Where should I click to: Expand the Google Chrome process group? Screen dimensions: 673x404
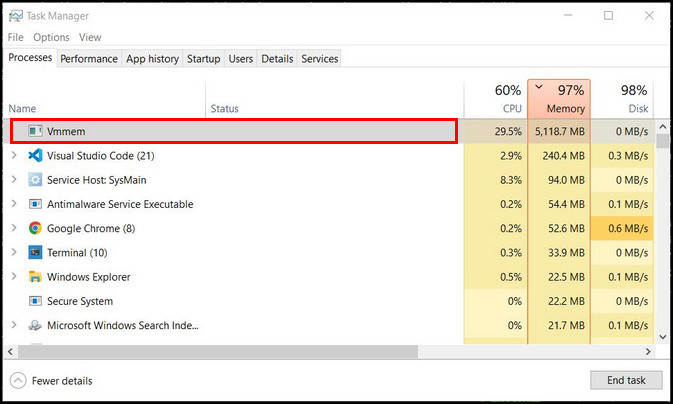click(x=14, y=228)
